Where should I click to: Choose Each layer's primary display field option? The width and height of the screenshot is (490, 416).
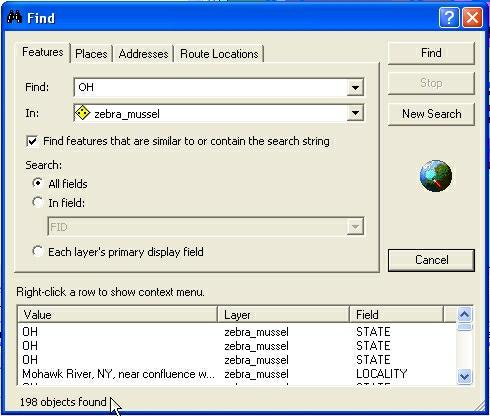click(x=38, y=251)
